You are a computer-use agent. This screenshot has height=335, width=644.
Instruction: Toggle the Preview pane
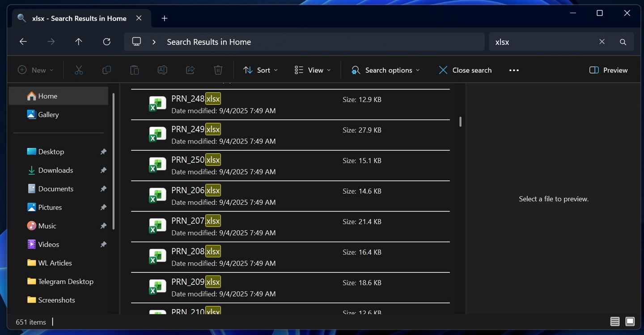pyautogui.click(x=608, y=70)
